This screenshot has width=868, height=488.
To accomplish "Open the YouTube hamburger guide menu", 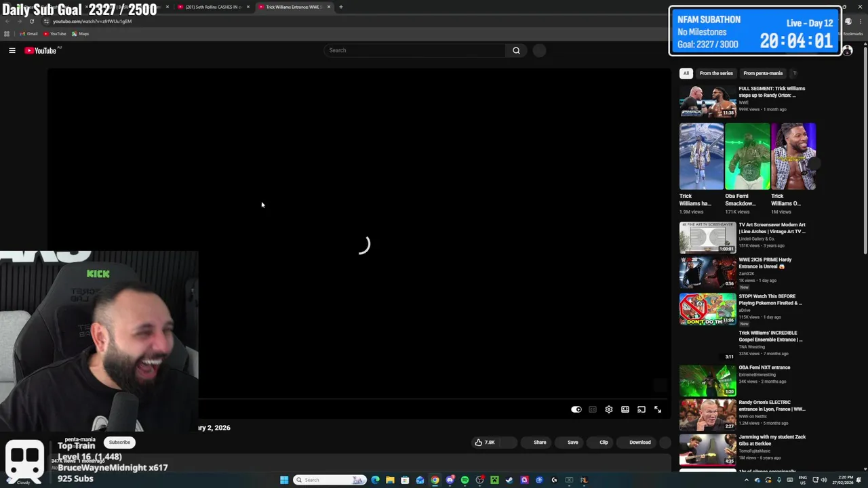I will (x=12, y=50).
